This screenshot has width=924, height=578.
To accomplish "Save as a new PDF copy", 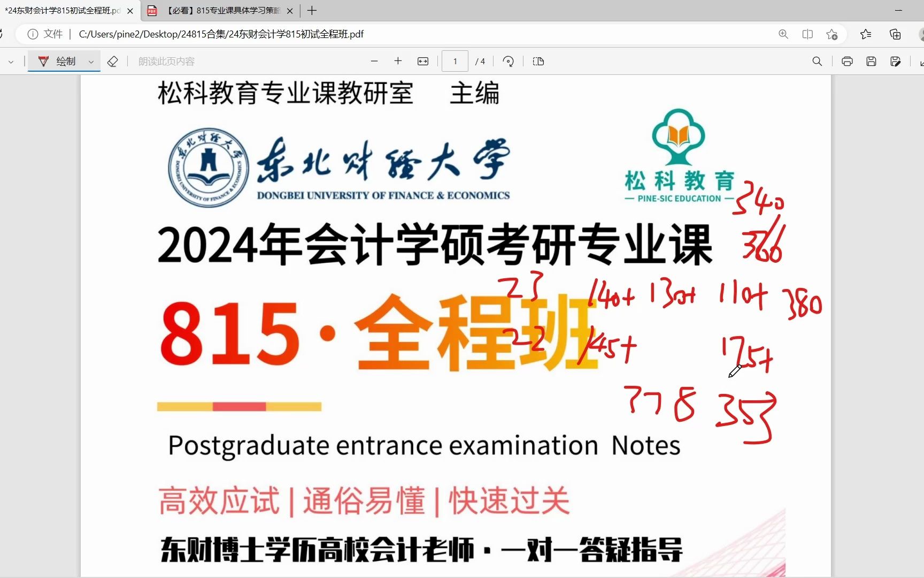I will (x=896, y=62).
